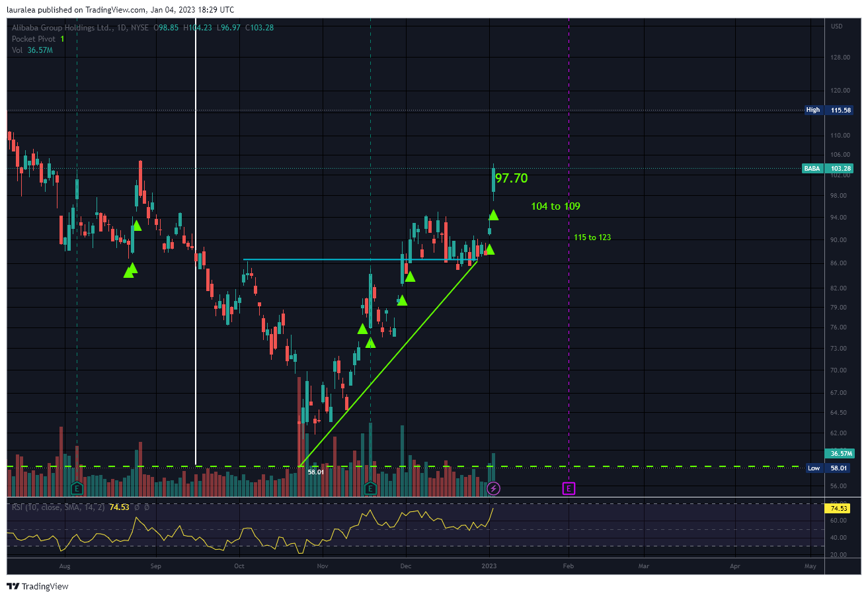Image resolution: width=868 pixels, height=598 pixels.
Task: Click the 36.57M volume axis label
Action: (x=840, y=454)
